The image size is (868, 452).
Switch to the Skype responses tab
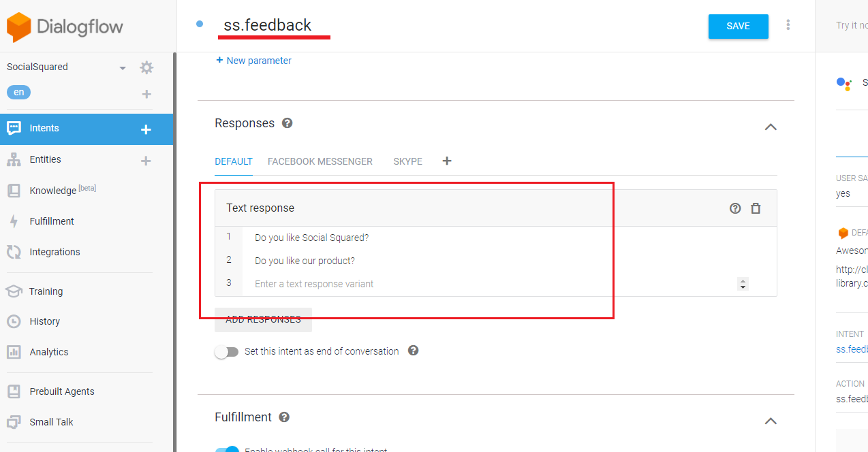[407, 161]
